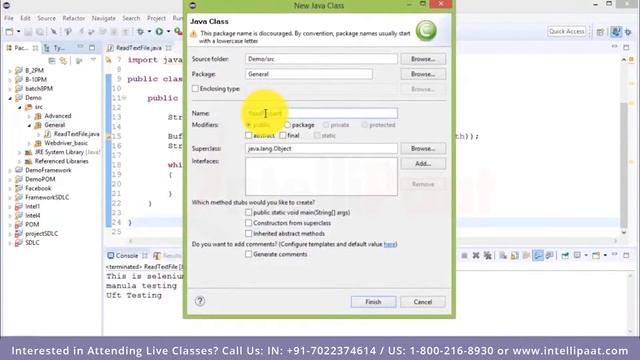Viewport: 640px width, 360px height.
Task: Click Remove Launch X icon in Console toolbar
Action: point(476,256)
